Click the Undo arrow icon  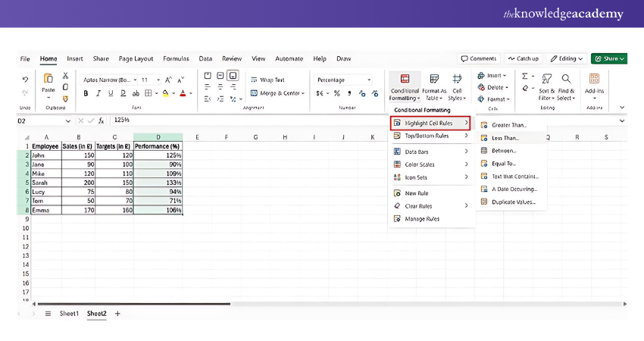pos(25,79)
